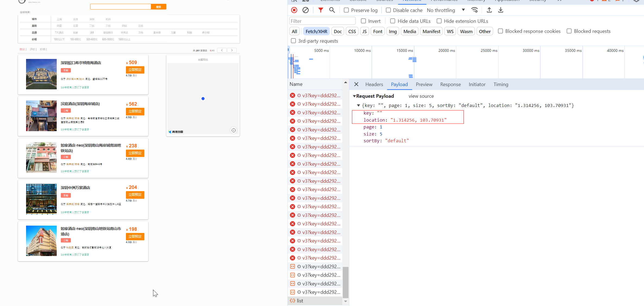
Task: Tick Hide data URLs checkbox
Action: click(x=393, y=21)
